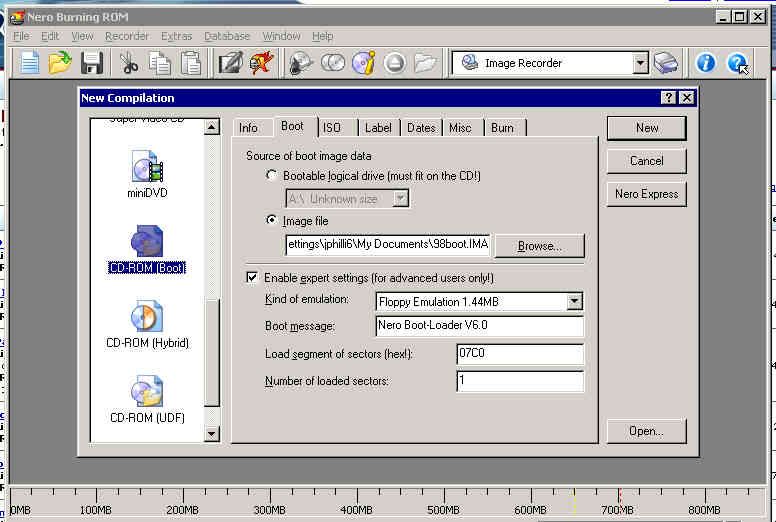Screen dimensions: 776x522
Task: Click the CD Info toolbar icon
Action: [x=364, y=63]
